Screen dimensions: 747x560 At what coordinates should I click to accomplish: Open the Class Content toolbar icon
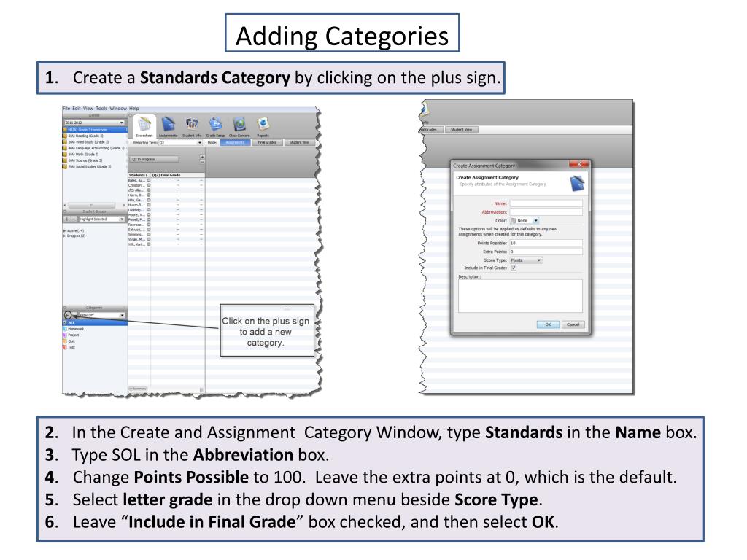(239, 125)
